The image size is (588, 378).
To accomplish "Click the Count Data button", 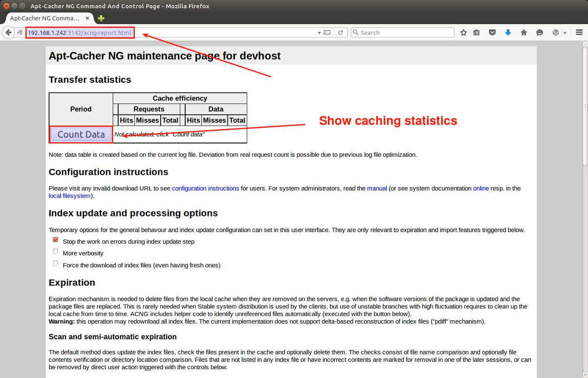I will (81, 135).
